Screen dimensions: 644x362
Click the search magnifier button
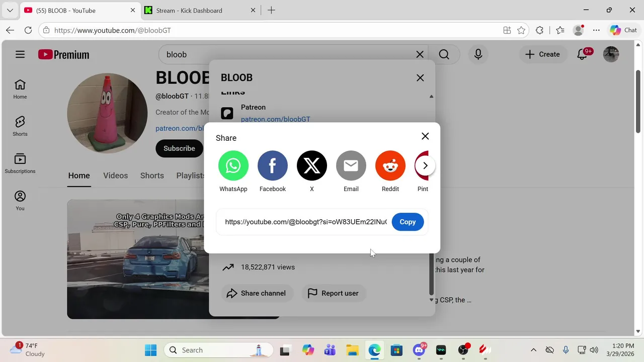pos(444,54)
